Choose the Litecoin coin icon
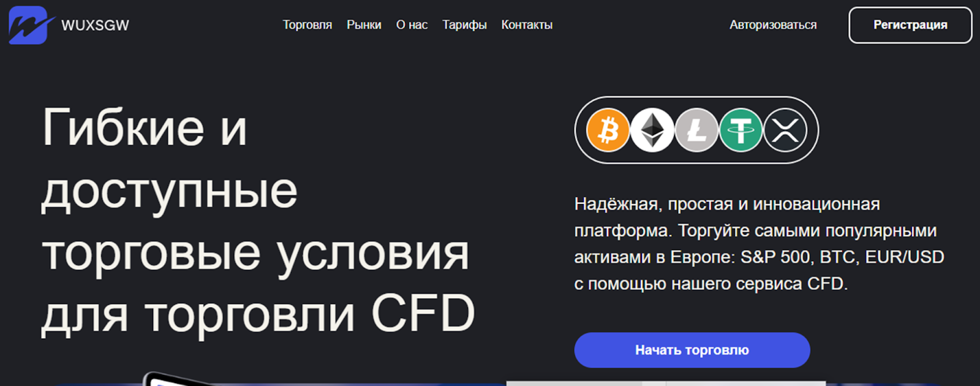980x386 pixels. pos(696,130)
